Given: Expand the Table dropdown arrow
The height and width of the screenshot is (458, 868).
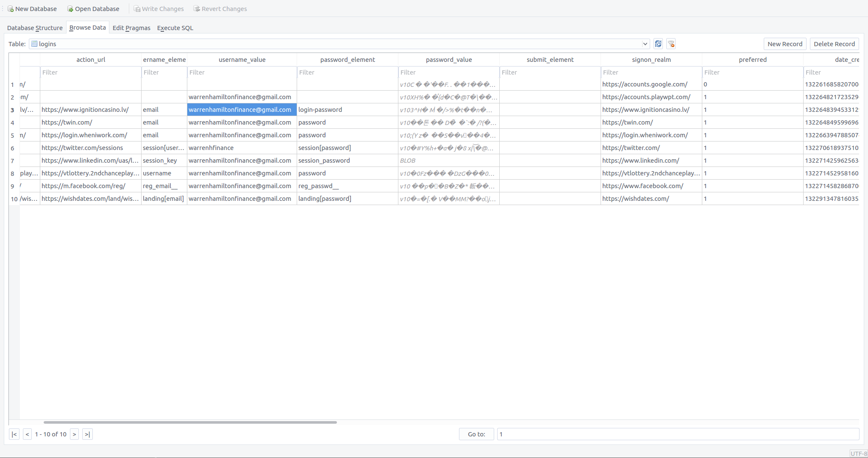Looking at the screenshot, I should click(645, 44).
